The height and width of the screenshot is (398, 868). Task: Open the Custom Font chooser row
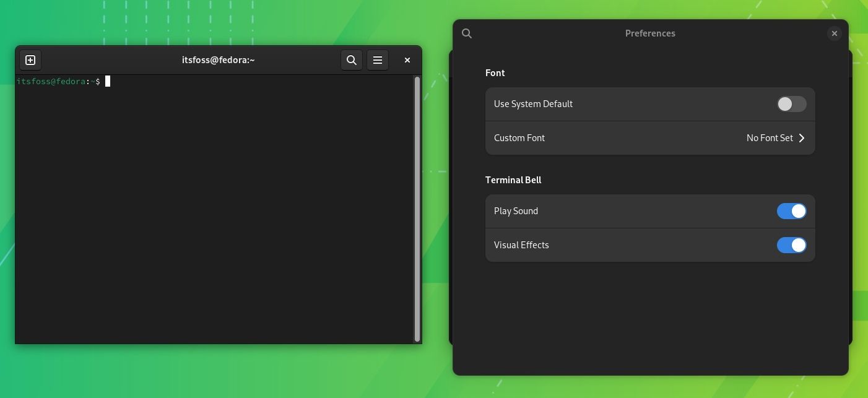[x=650, y=138]
